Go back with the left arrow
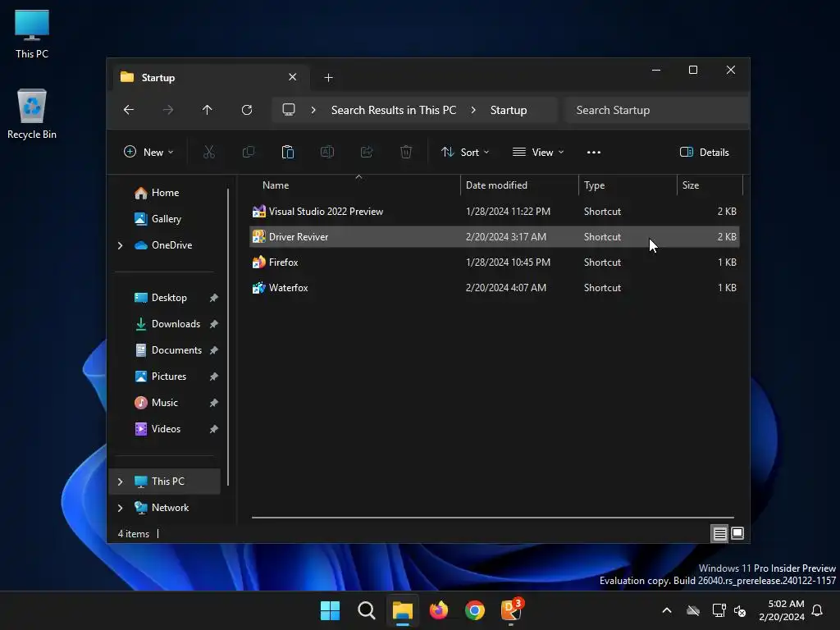This screenshot has height=630, width=840. pos(129,110)
